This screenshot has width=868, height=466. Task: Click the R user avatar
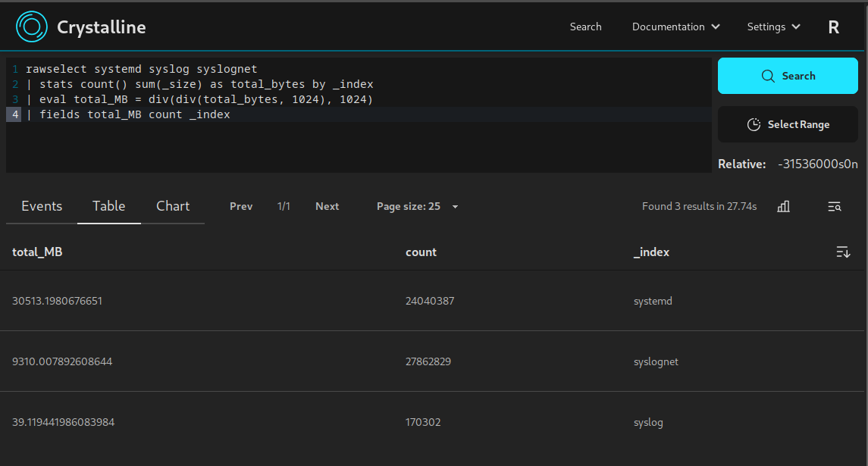[x=834, y=27]
